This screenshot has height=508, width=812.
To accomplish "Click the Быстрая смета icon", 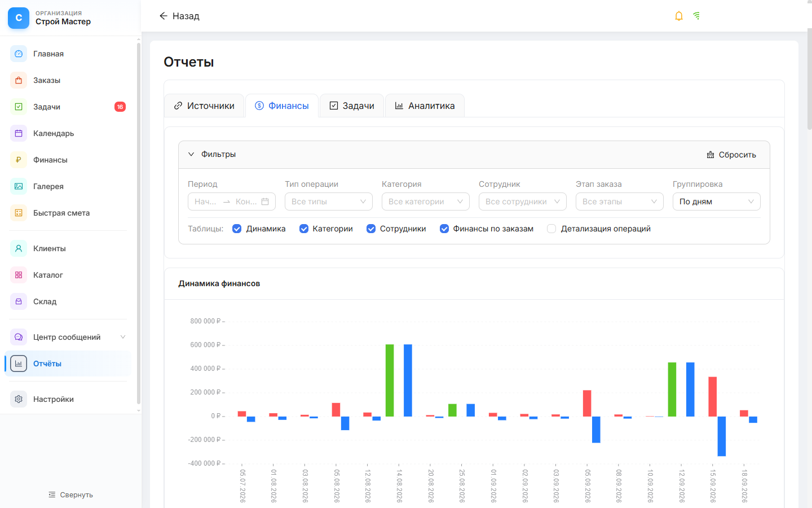I will click(x=19, y=213).
